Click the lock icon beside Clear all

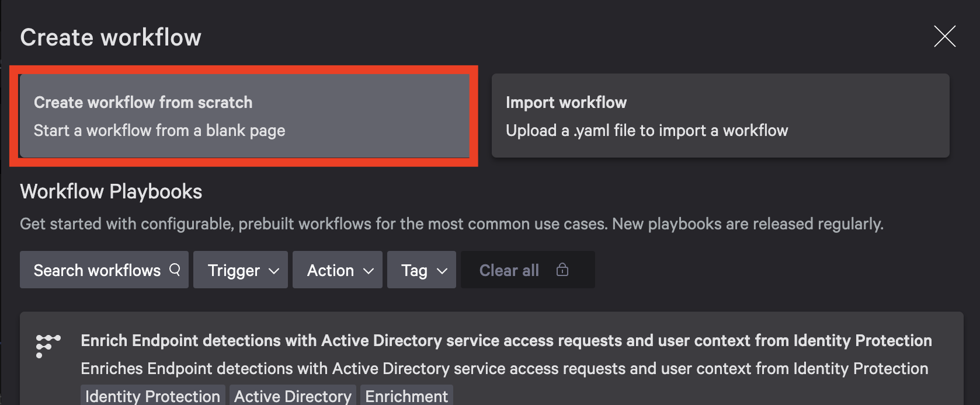(x=562, y=270)
